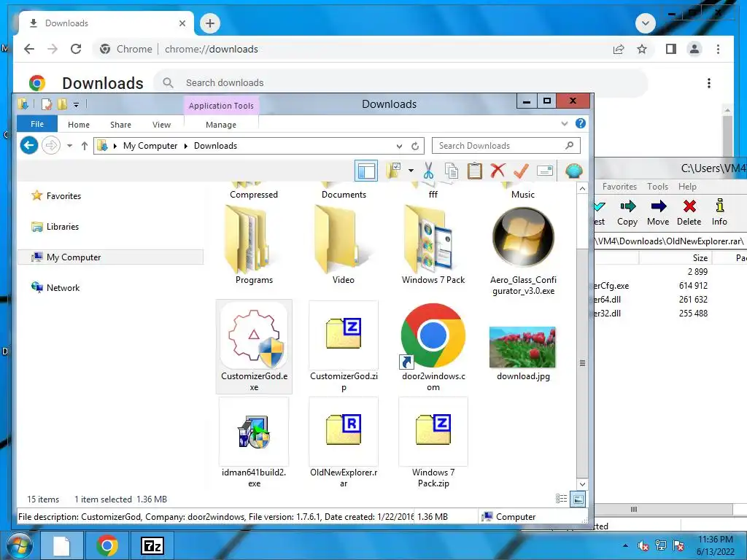The height and width of the screenshot is (560, 747).
Task: Open the View ribbon tab
Action: click(x=161, y=124)
